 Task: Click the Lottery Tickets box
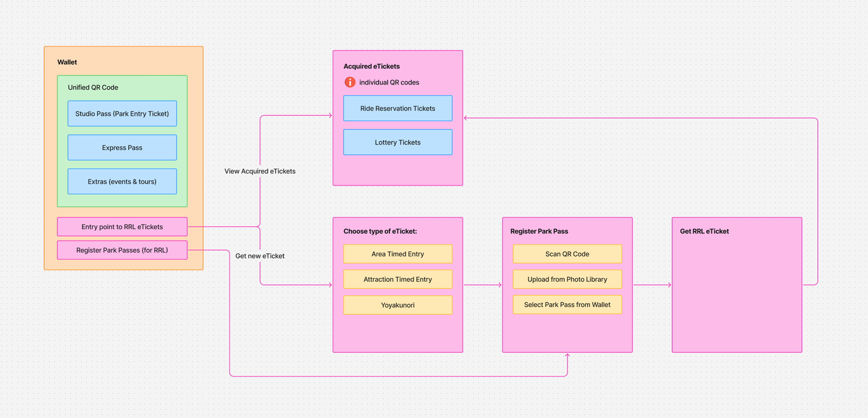click(x=398, y=143)
